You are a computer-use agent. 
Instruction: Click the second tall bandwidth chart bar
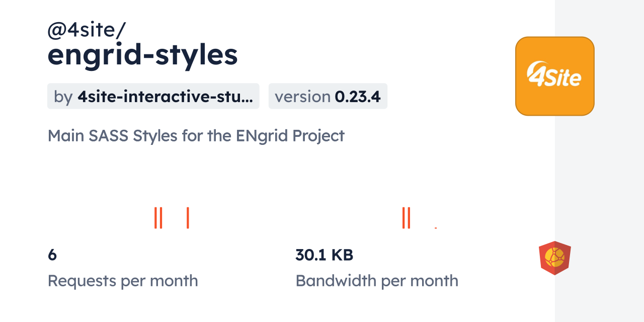pyautogui.click(x=409, y=218)
